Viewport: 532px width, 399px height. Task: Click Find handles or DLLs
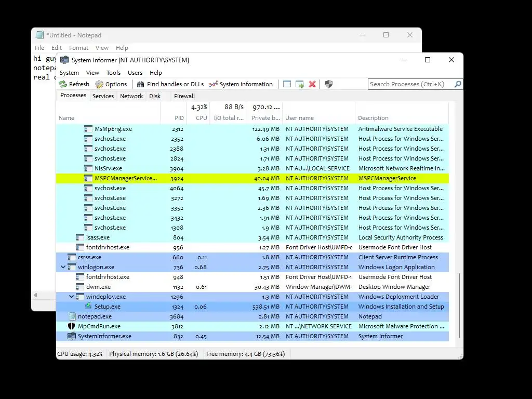point(170,84)
